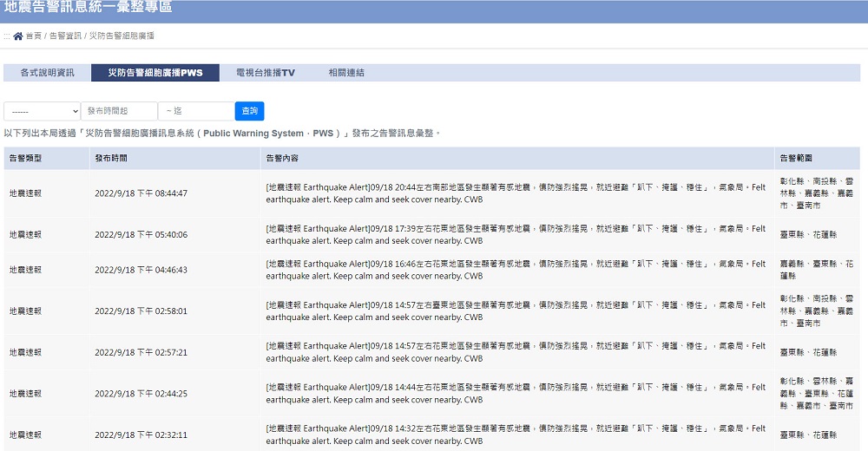Click alert range cell in 02:44:25 row
Image resolution: width=868 pixels, height=451 pixels.
point(817,394)
